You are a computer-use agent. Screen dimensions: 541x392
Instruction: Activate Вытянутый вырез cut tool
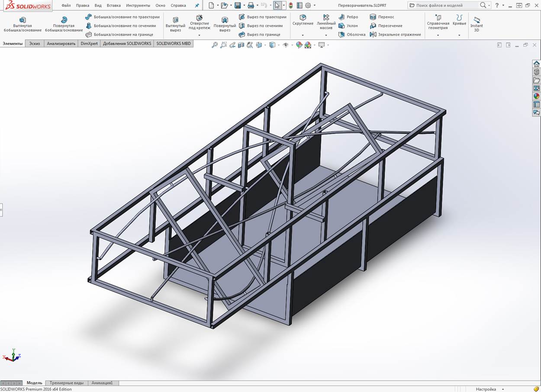click(x=175, y=25)
